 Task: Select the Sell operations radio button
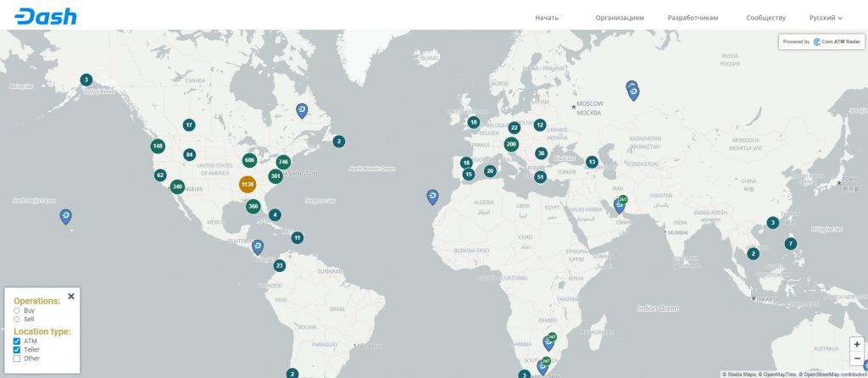17,320
